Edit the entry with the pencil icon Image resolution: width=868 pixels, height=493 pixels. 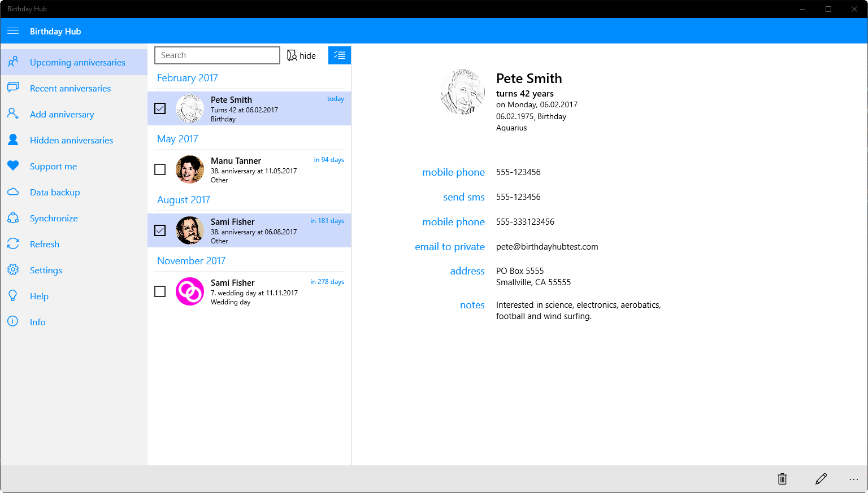(821, 478)
